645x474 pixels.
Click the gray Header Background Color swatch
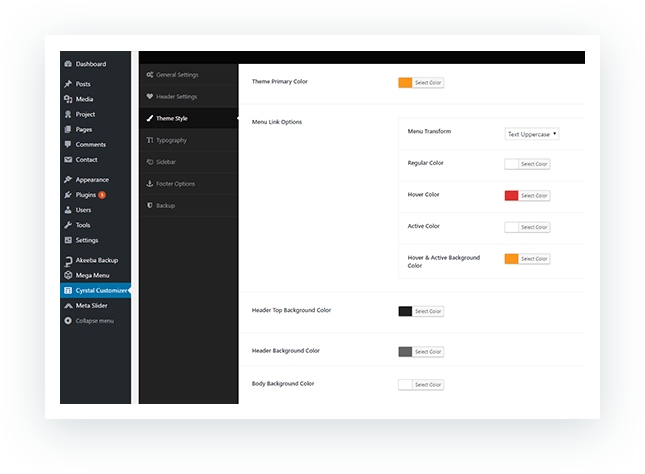(405, 352)
